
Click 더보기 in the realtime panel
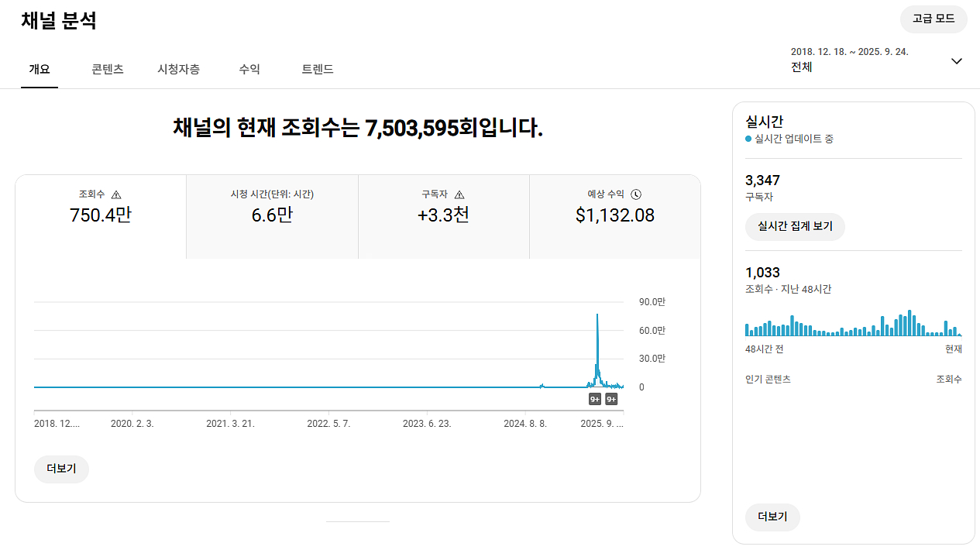pyautogui.click(x=772, y=517)
